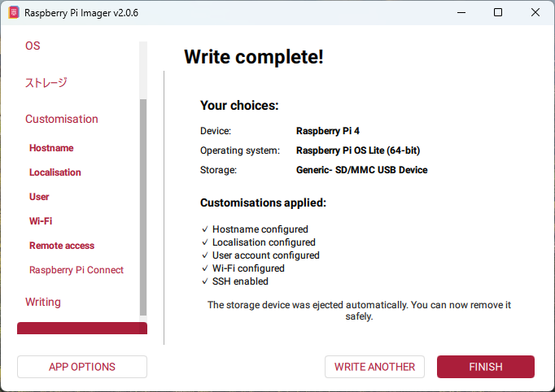Select the Wi-Fi sidebar item
This screenshot has width=555, height=392.
41,221
